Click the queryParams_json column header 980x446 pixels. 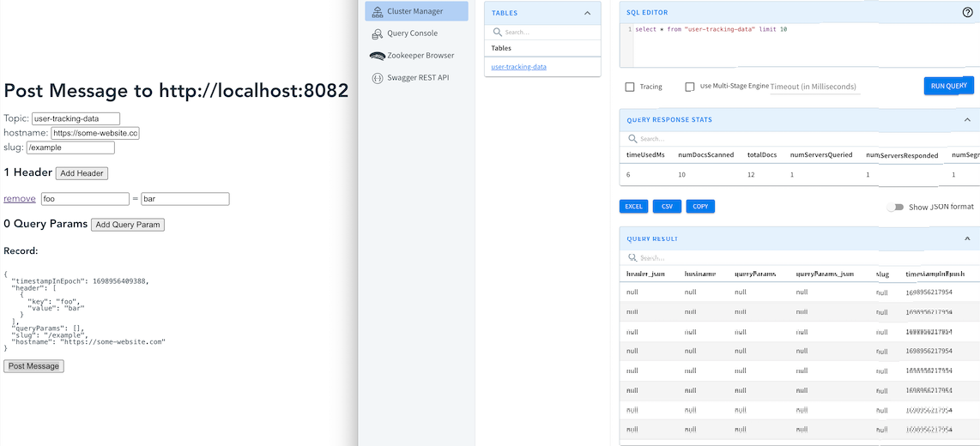coord(825,274)
